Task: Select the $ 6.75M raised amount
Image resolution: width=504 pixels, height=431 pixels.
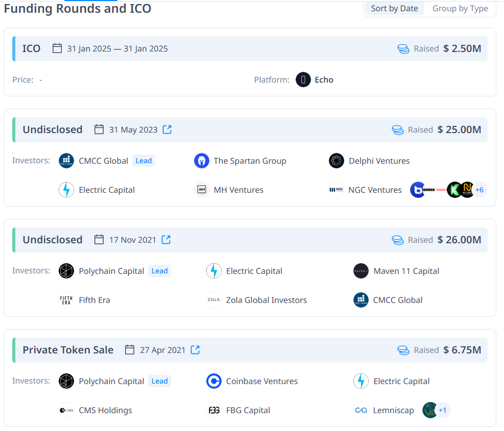Action: (462, 350)
